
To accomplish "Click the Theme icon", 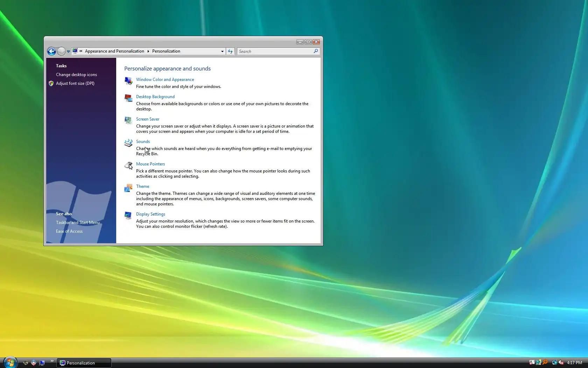I will pyautogui.click(x=128, y=188).
